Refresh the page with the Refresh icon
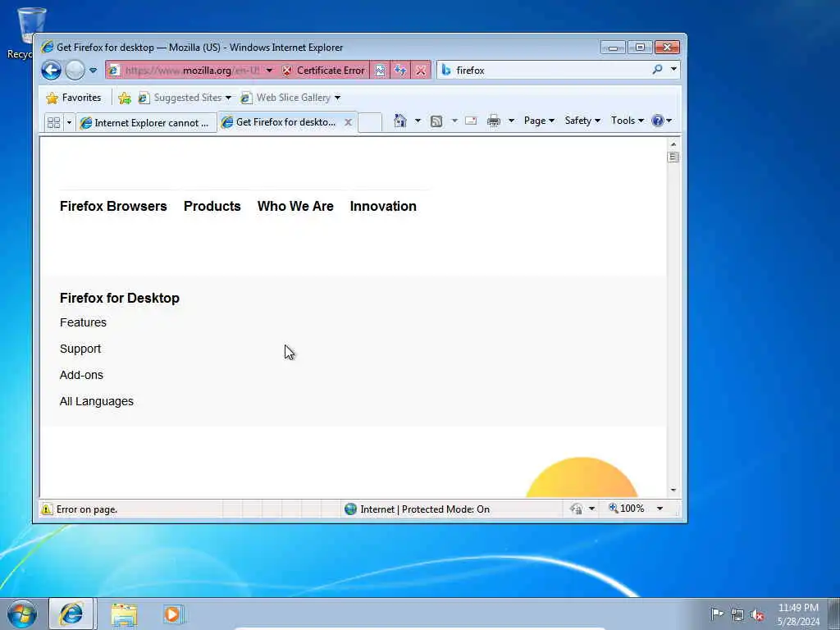The image size is (840, 630). (x=400, y=71)
